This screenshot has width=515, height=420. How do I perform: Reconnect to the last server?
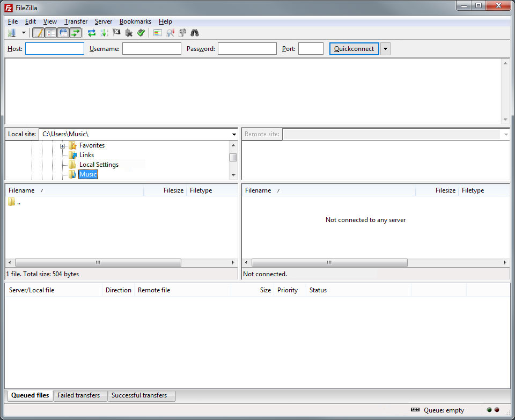pos(141,33)
